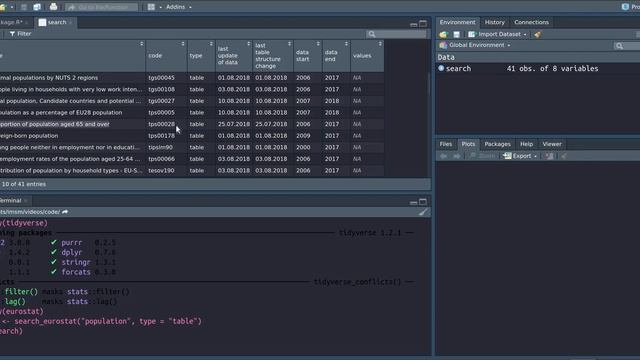Minimize the console pane
640x360 pixels.
[413, 202]
